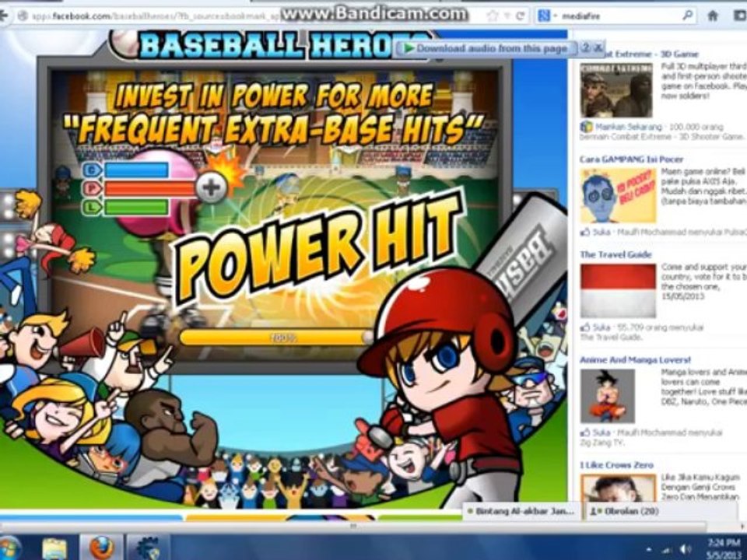Click the Goku anime ad thumbnail
This screenshot has height=560, width=747.
[608, 396]
